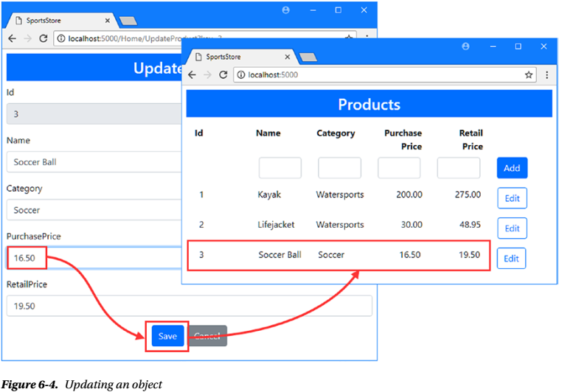Select the 48.95 retail price cell
Viewport: 562px width, 392px height.
tap(470, 225)
